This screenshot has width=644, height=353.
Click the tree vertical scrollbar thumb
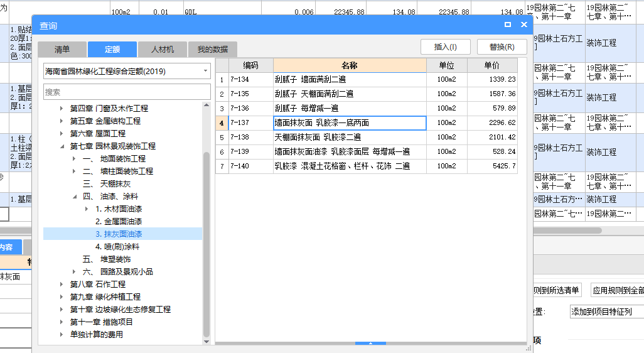pyautogui.click(x=206, y=244)
